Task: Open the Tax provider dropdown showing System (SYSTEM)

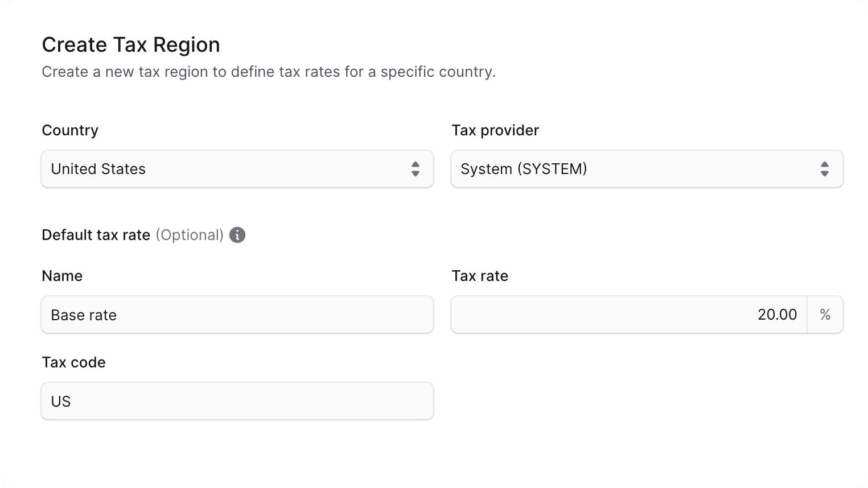Action: pyautogui.click(x=647, y=169)
